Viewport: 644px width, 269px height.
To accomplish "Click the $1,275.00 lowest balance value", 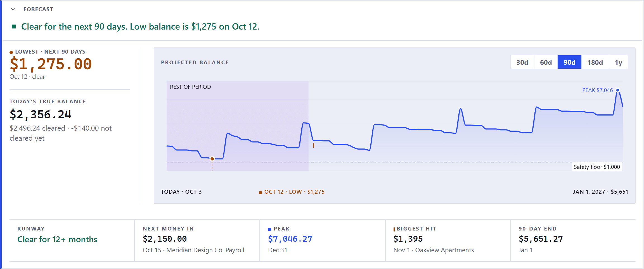I will click(51, 64).
